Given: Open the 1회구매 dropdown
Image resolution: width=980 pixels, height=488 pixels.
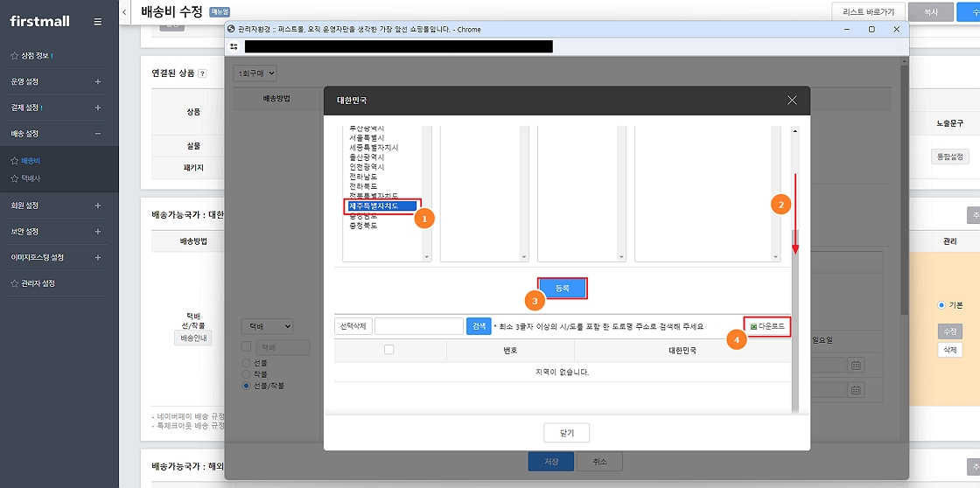Looking at the screenshot, I should click(x=255, y=73).
